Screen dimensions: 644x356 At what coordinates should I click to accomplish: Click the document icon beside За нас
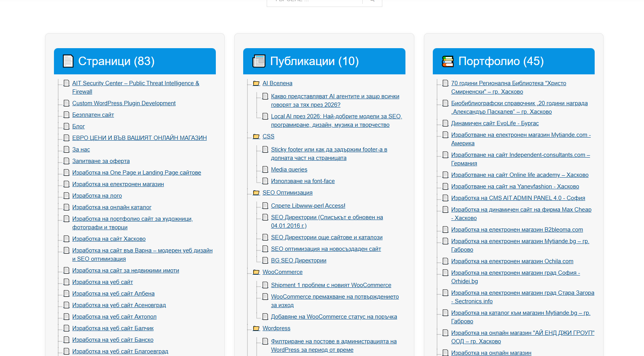[x=66, y=149]
